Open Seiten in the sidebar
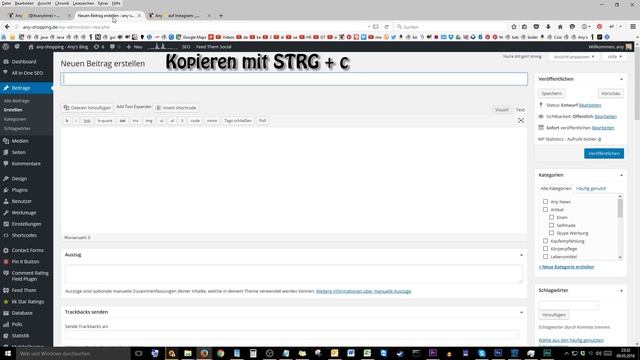This screenshot has height=360, width=640. click(x=18, y=152)
